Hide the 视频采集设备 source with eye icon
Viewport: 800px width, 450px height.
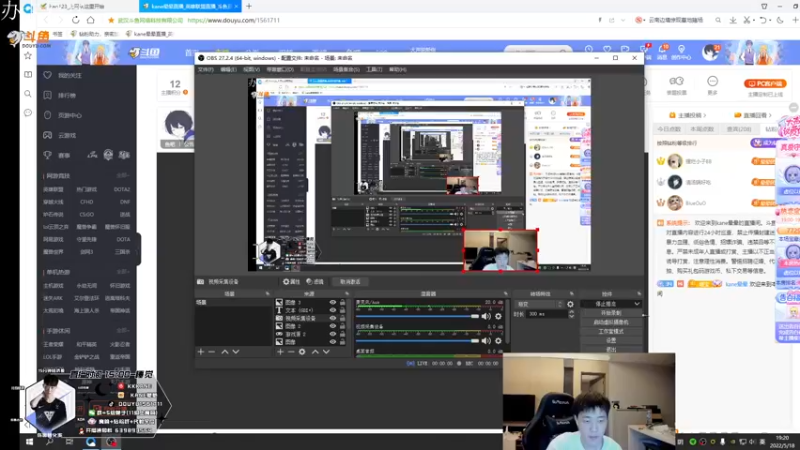click(333, 318)
